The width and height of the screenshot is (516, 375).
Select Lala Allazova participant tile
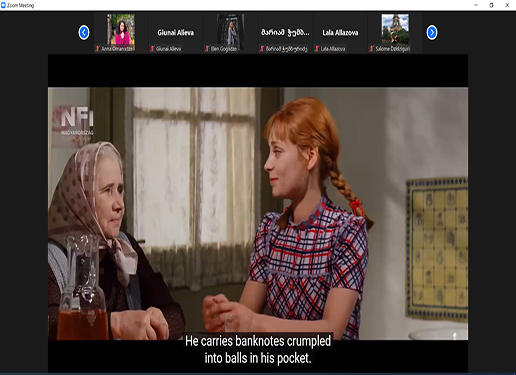(x=340, y=33)
